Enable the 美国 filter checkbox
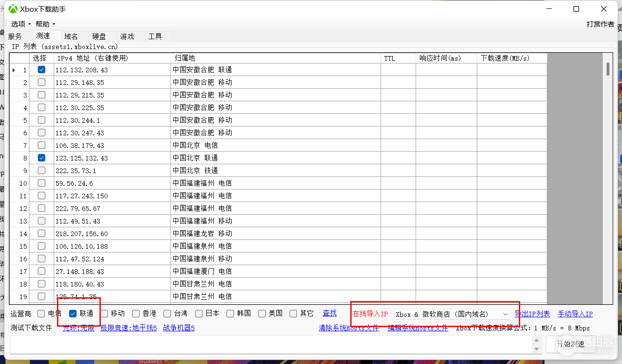 [x=262, y=313]
